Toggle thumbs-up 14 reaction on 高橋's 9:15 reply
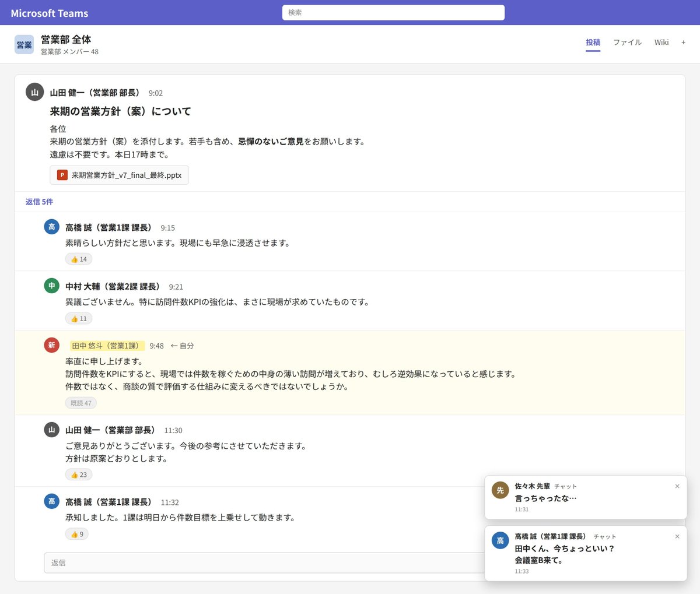700x594 pixels. pyautogui.click(x=79, y=259)
